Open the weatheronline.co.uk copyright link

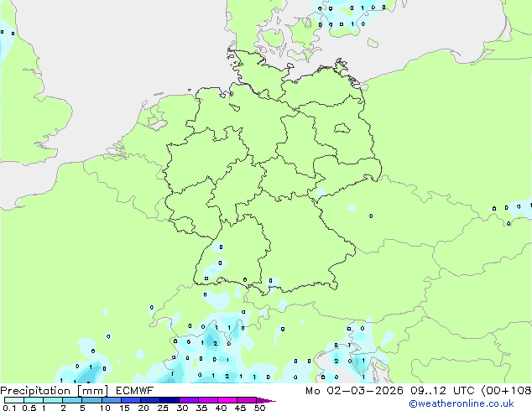[462, 403]
